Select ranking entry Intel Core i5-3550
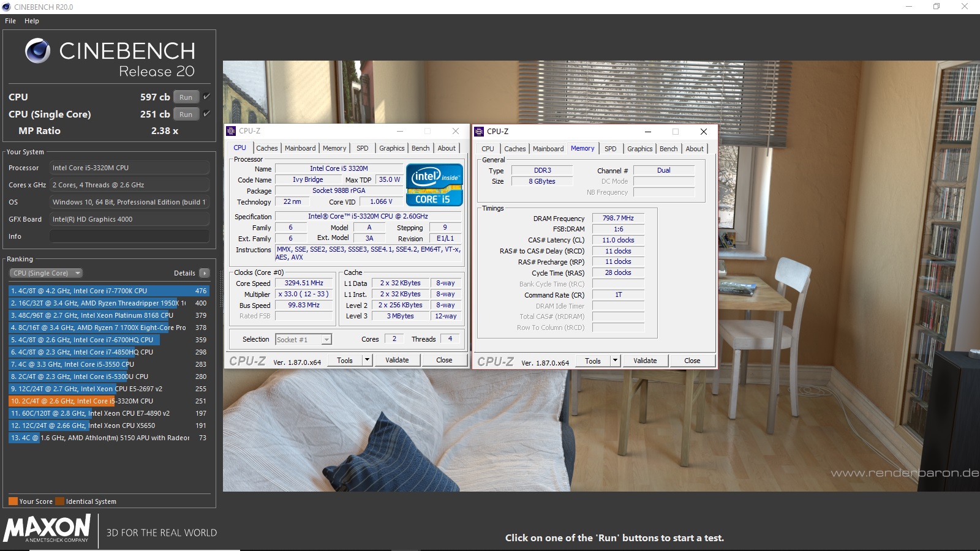Image resolution: width=980 pixels, height=551 pixels. [x=109, y=364]
